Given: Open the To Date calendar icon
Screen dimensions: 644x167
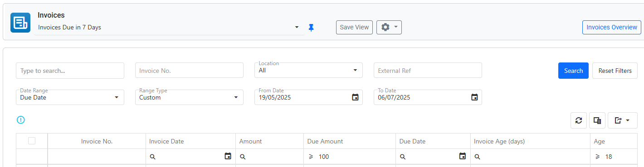Looking at the screenshot, I should point(474,97).
